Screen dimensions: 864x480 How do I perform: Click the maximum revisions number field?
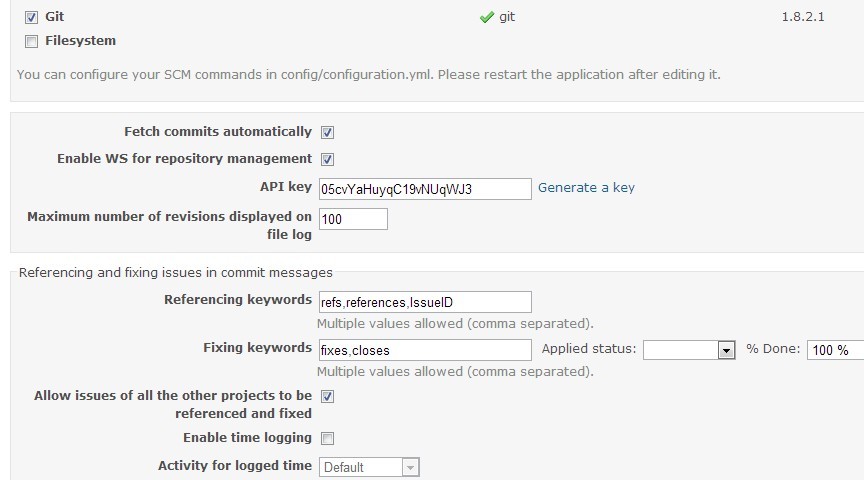click(x=353, y=219)
